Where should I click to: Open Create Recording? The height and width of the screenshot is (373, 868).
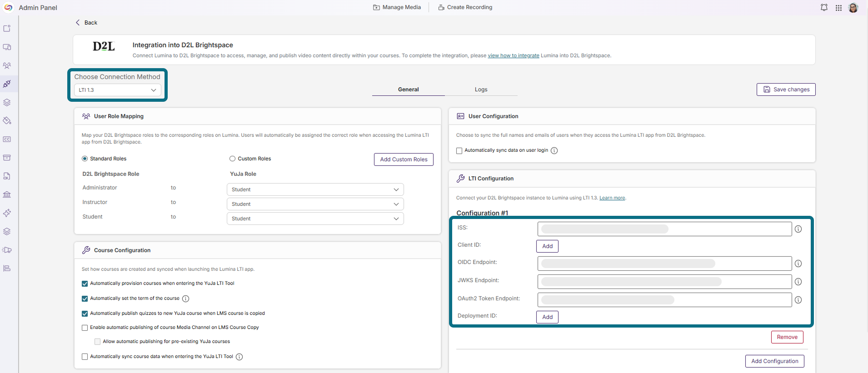click(465, 7)
